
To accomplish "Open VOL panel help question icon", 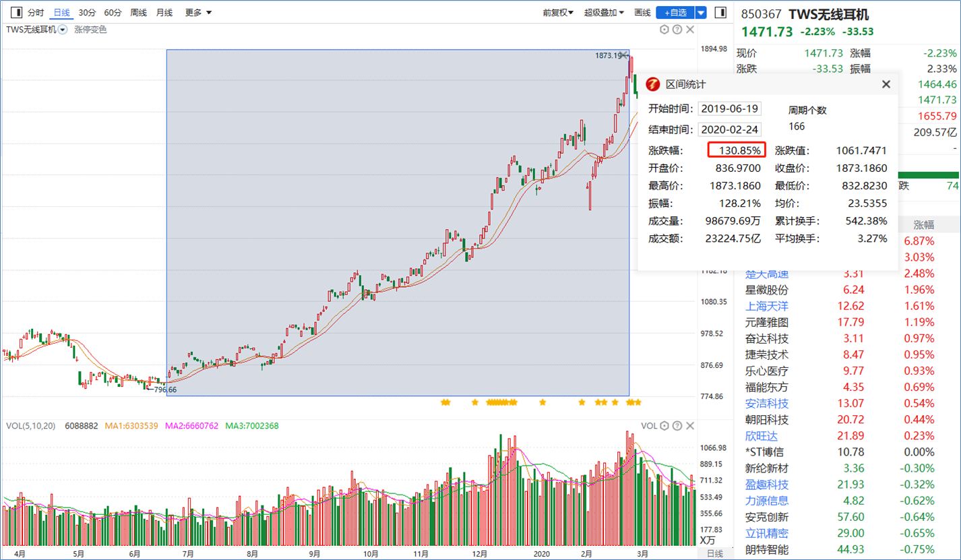I will coord(677,426).
